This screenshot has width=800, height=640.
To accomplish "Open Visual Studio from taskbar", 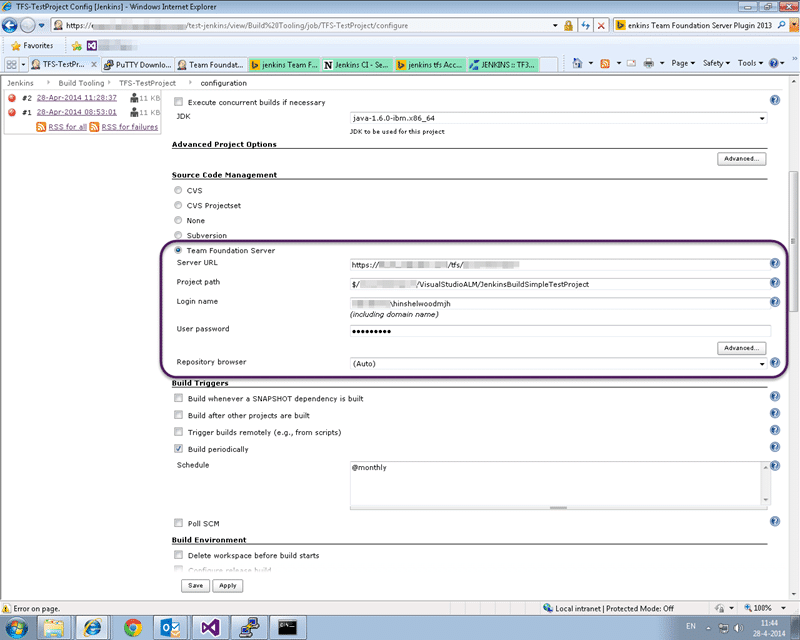I will (x=210, y=627).
